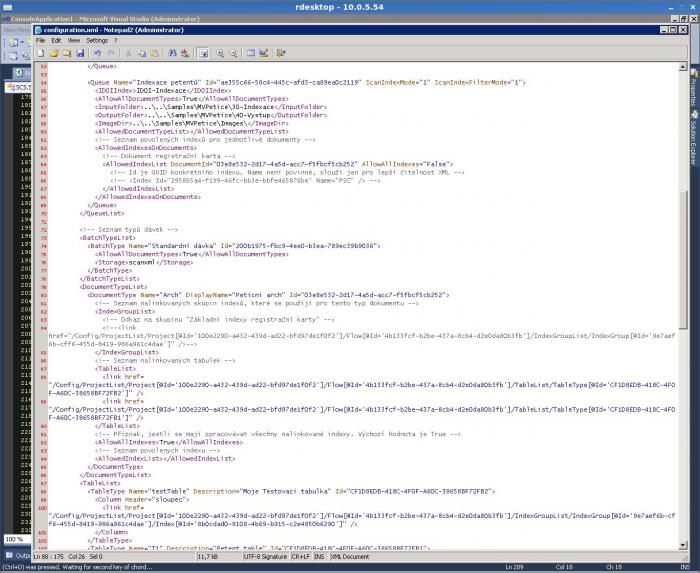Viewport: 700px width, 573px height.
Task: Click the '<Storage>scanxml</Storage>' line
Action: pyautogui.click(x=144, y=262)
